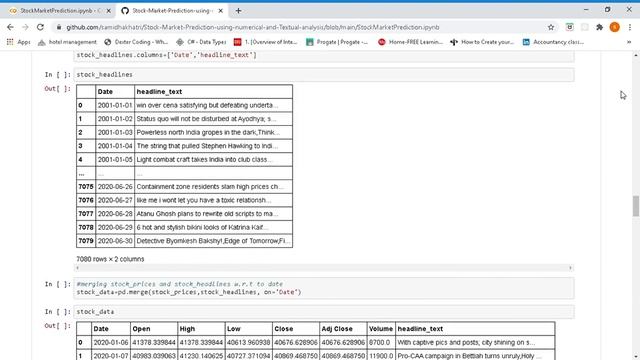
Task: Go back to the previous page
Action: pyautogui.click(x=10, y=27)
